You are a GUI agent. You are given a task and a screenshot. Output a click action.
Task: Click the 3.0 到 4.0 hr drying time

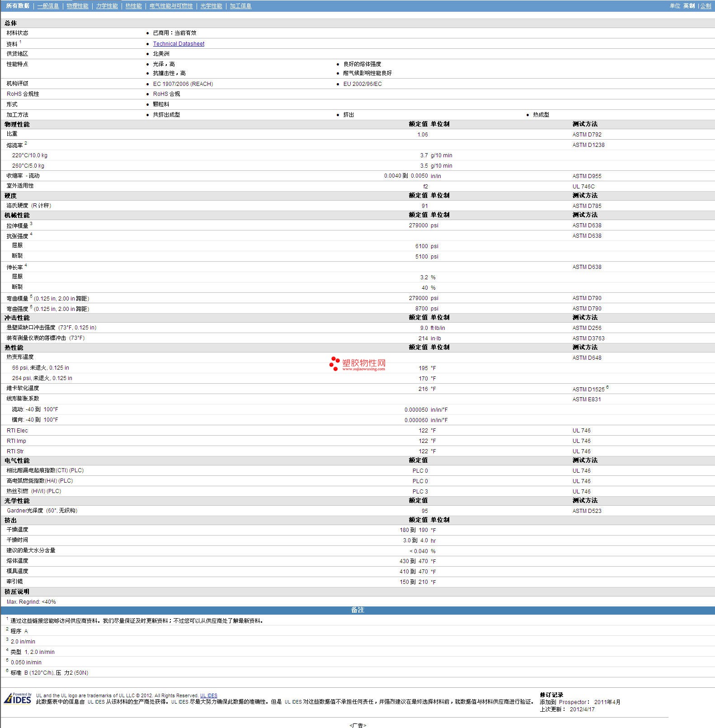[419, 540]
